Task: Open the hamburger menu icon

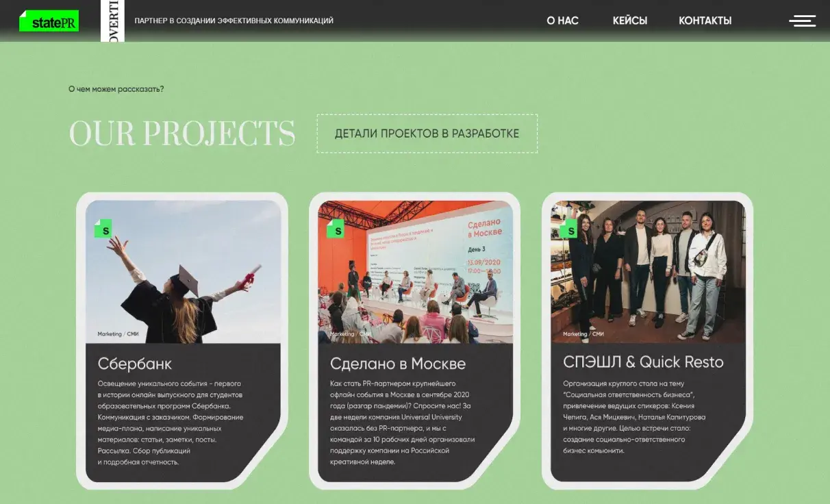Action: coord(802,21)
